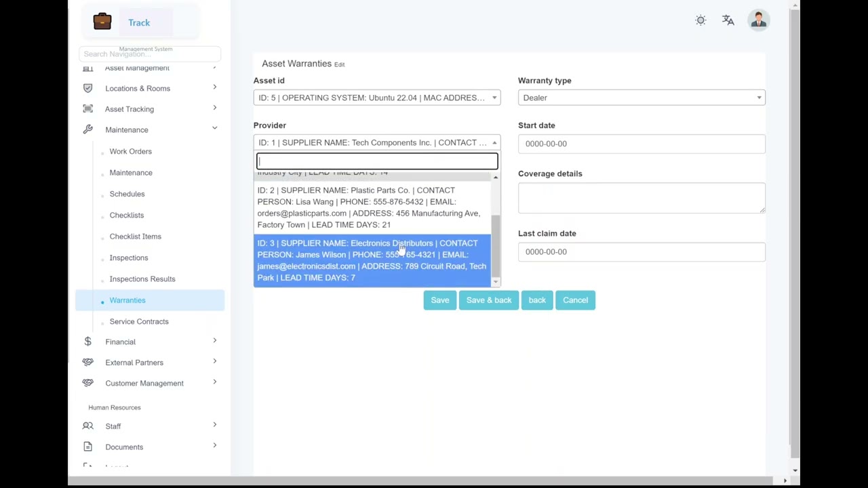Click the back button
The image size is (868, 488).
(x=537, y=300)
